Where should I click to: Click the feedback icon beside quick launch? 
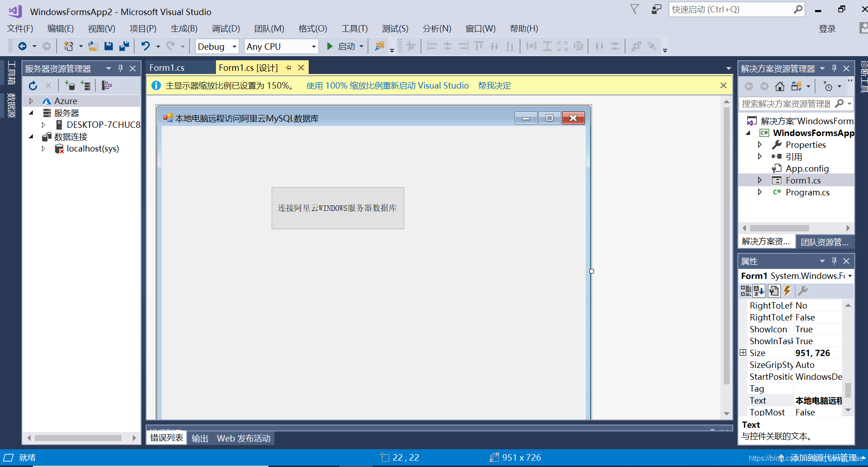tap(656, 9)
